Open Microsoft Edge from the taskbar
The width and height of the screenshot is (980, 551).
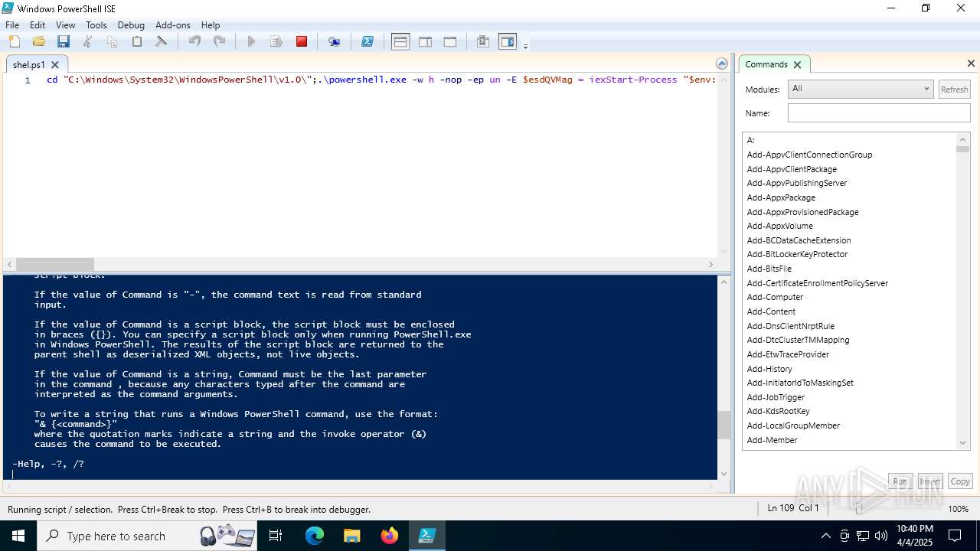pos(315,536)
